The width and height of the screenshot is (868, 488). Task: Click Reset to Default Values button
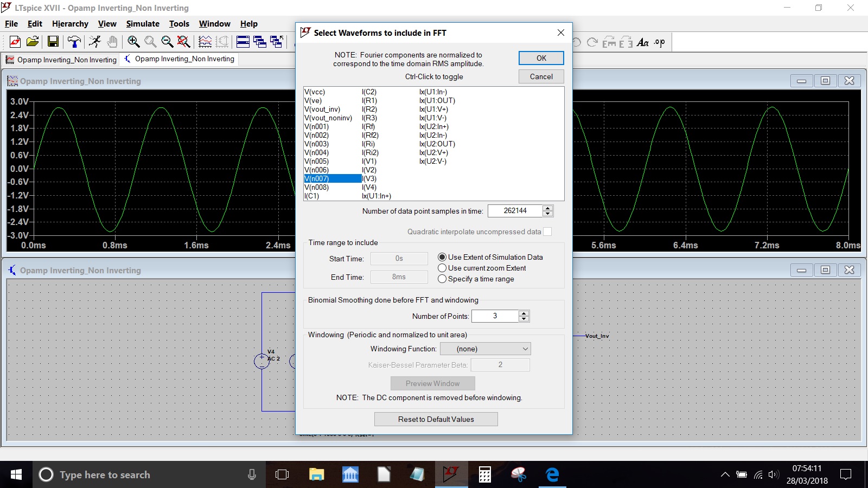pos(436,419)
